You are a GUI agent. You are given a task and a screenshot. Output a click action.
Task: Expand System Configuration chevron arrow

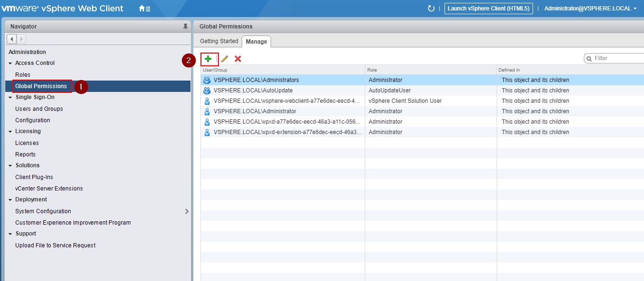[x=187, y=211]
